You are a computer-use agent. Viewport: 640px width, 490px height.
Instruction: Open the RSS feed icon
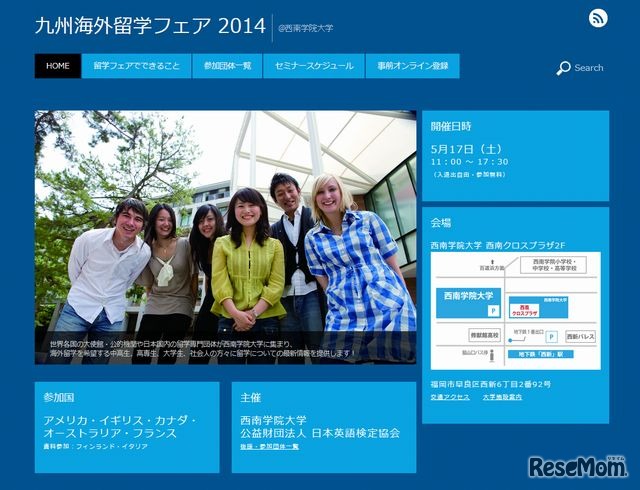[x=598, y=18]
